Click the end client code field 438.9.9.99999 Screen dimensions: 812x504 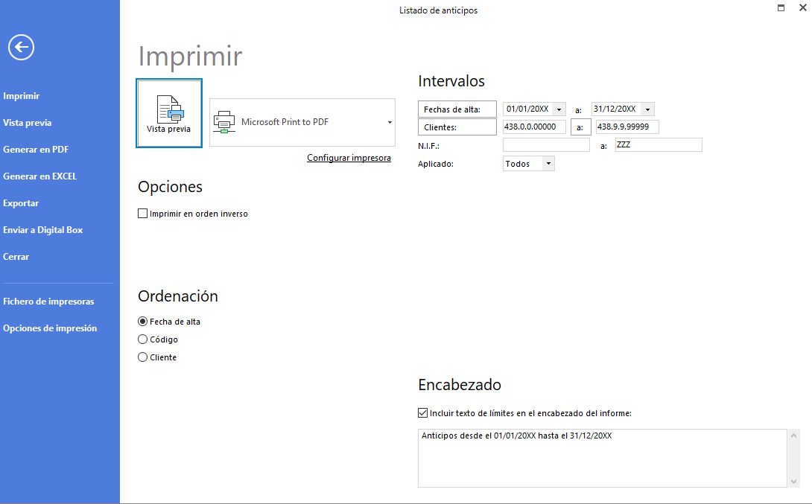click(627, 127)
